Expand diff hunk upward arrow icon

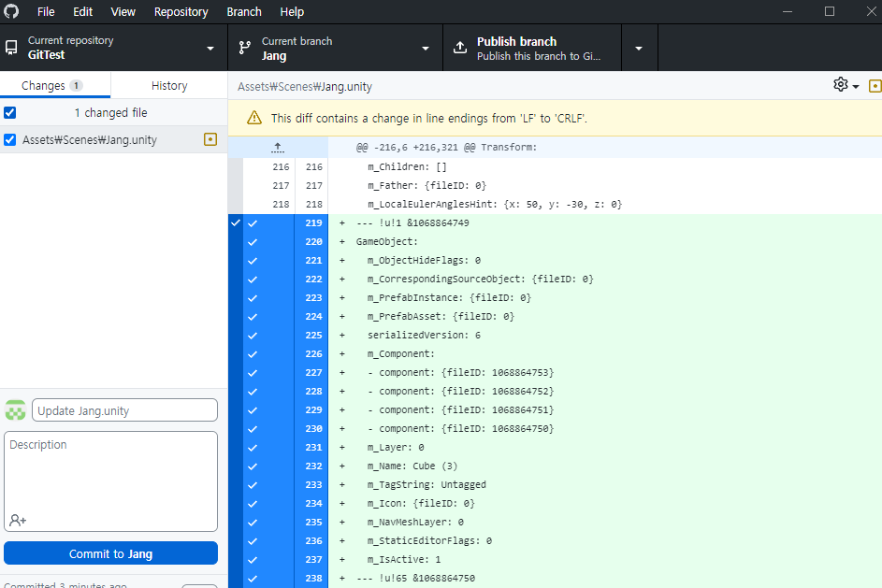pos(277,148)
